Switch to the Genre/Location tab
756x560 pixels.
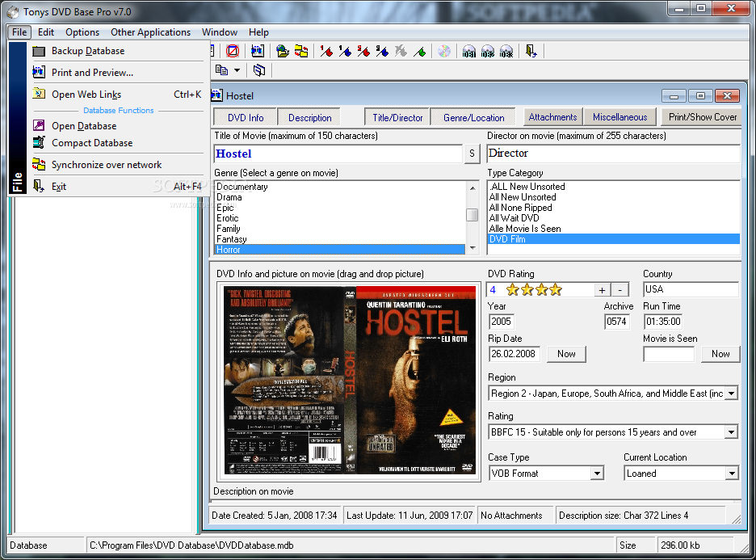pyautogui.click(x=473, y=117)
